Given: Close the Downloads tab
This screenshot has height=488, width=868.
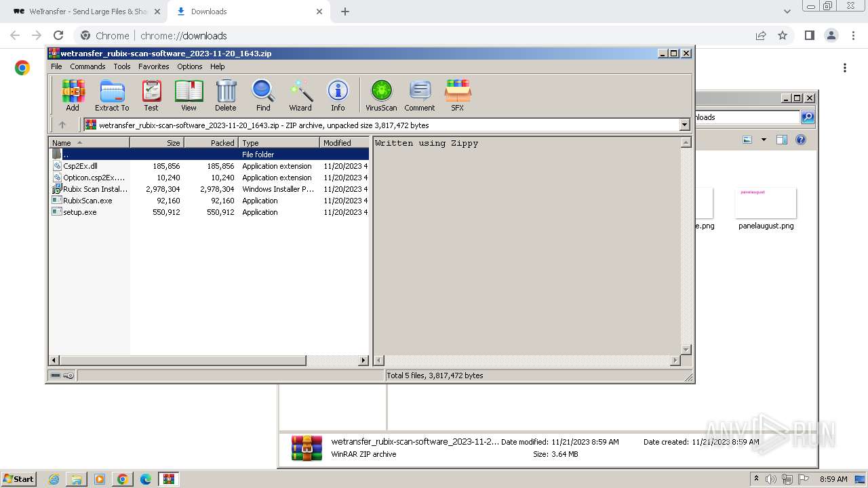Looking at the screenshot, I should point(319,12).
